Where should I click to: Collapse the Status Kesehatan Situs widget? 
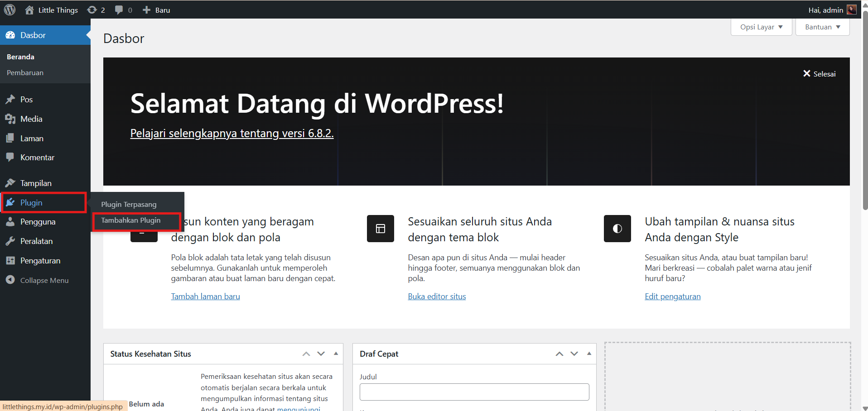[x=336, y=354]
